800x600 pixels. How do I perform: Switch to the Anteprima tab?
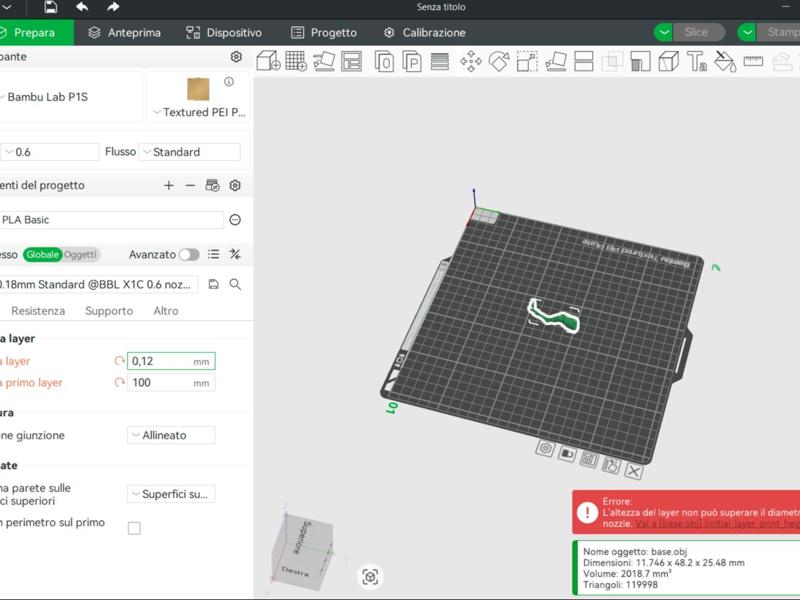click(124, 32)
